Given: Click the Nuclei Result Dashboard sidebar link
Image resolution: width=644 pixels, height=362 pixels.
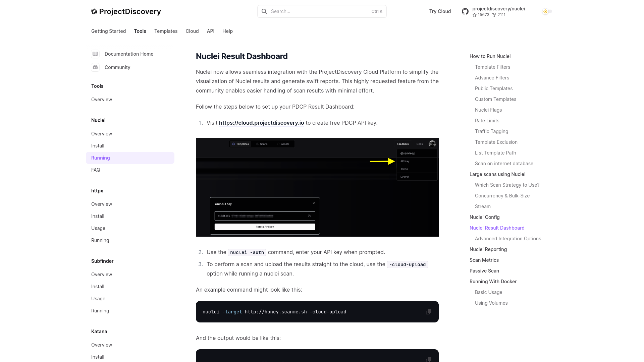Looking at the screenshot, I should [x=497, y=228].
